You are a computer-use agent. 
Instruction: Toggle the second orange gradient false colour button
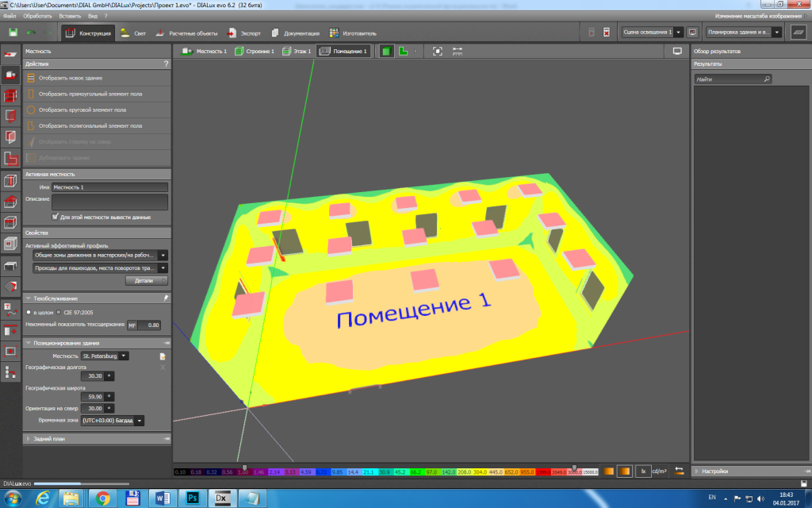point(625,471)
